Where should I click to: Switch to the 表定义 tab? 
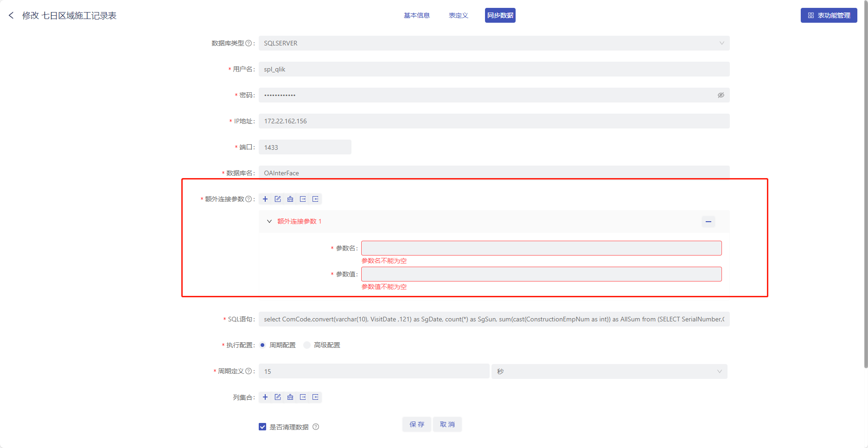click(x=459, y=15)
